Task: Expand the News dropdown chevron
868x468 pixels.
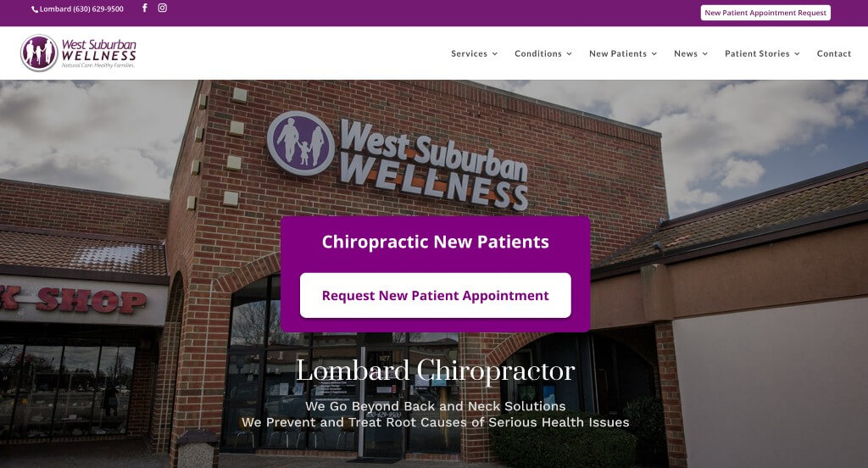Action: 704,53
